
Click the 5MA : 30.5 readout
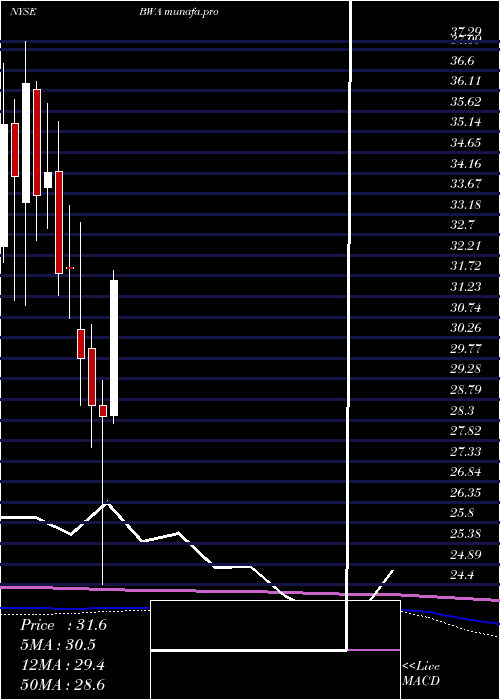coord(58,645)
